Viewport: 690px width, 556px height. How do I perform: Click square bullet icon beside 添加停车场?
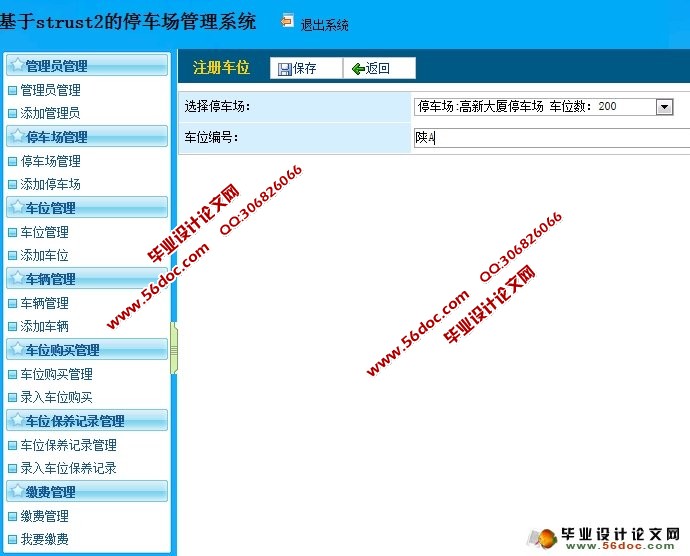pos(13,184)
